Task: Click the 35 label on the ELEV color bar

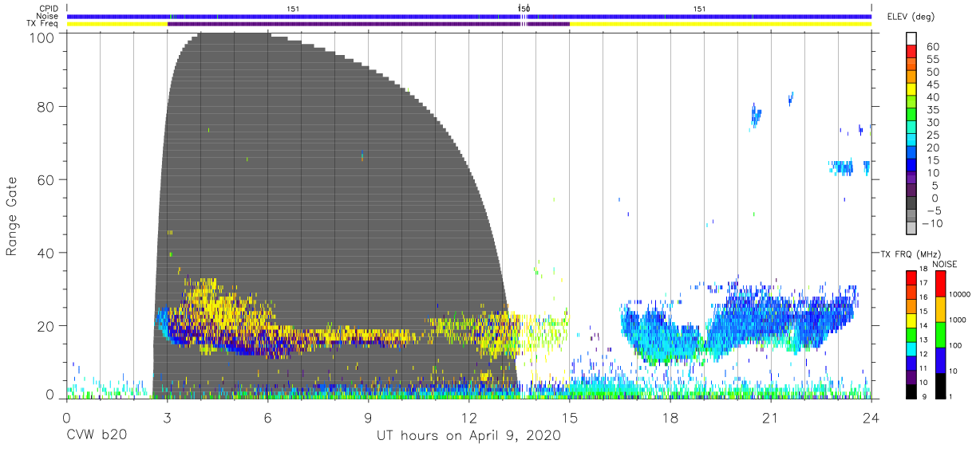Action: click(934, 109)
